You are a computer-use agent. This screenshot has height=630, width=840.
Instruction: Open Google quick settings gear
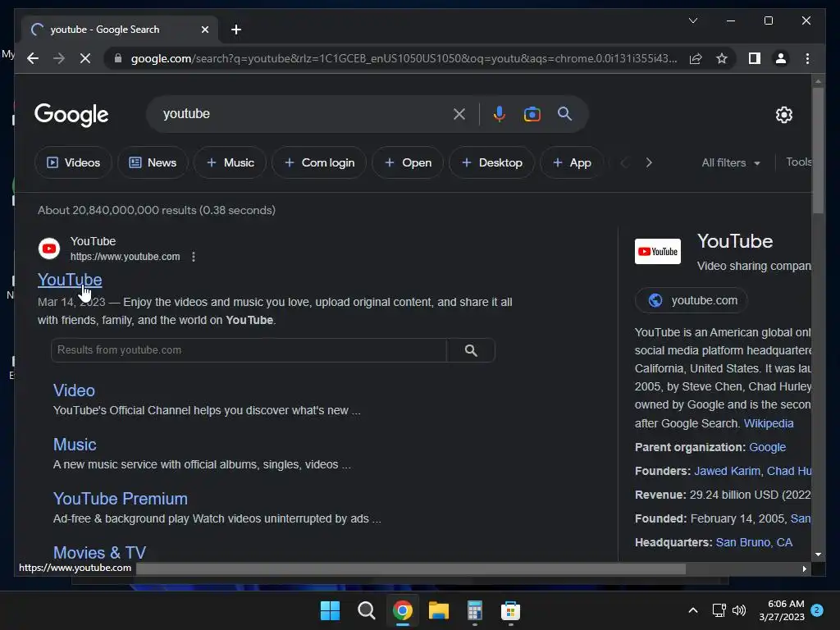click(x=783, y=114)
